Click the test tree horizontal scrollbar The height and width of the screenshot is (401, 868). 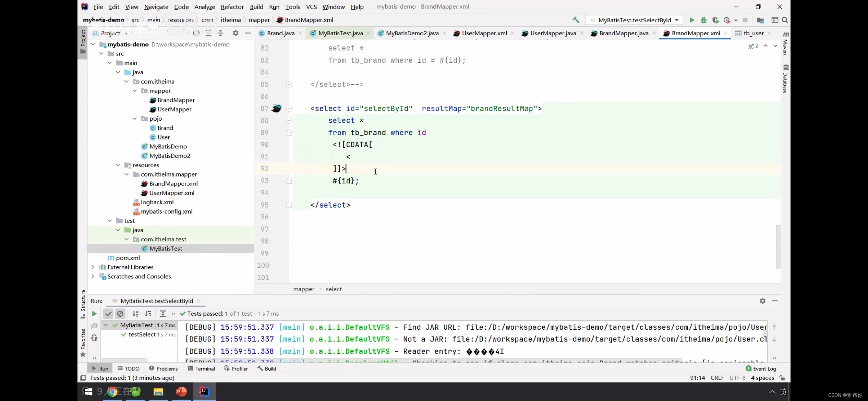(125, 360)
